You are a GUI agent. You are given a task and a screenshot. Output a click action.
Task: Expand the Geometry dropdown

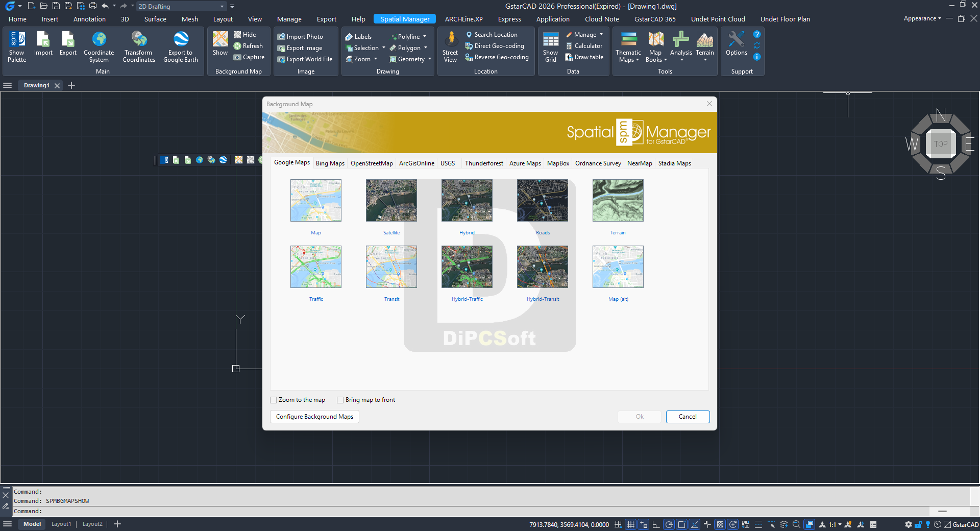(x=429, y=59)
